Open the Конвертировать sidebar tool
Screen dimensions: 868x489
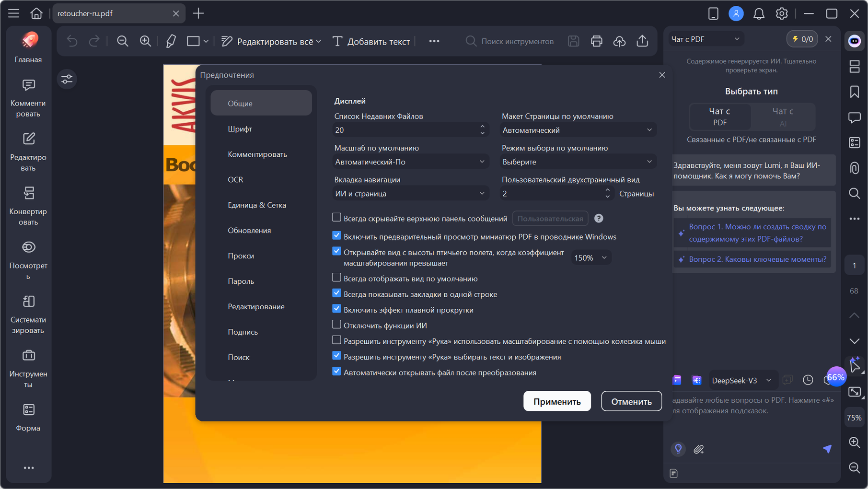tap(28, 206)
